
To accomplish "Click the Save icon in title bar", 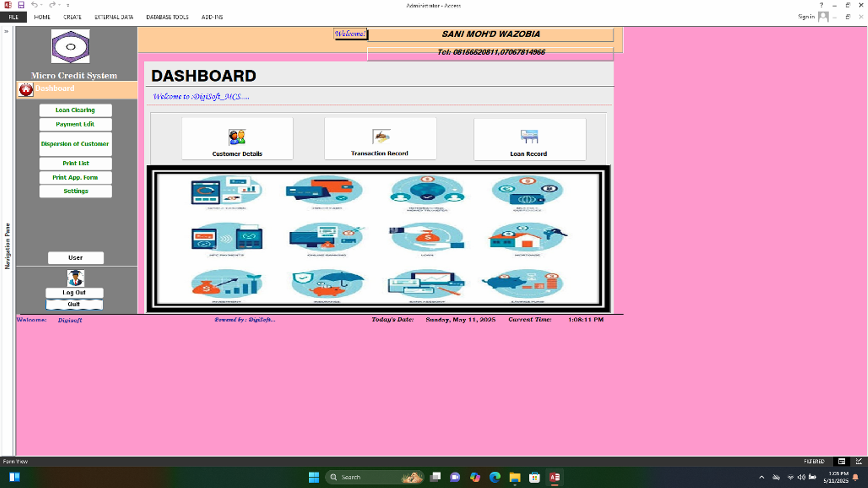I will click(x=21, y=5).
